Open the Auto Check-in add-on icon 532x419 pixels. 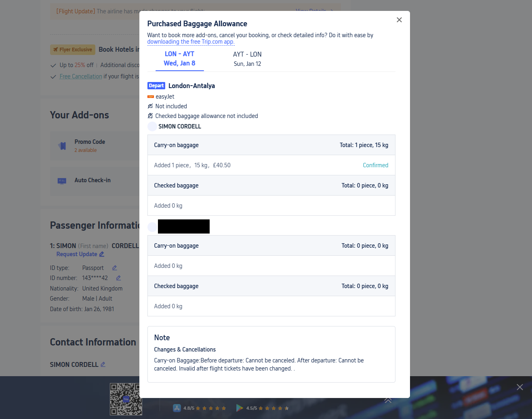click(62, 181)
